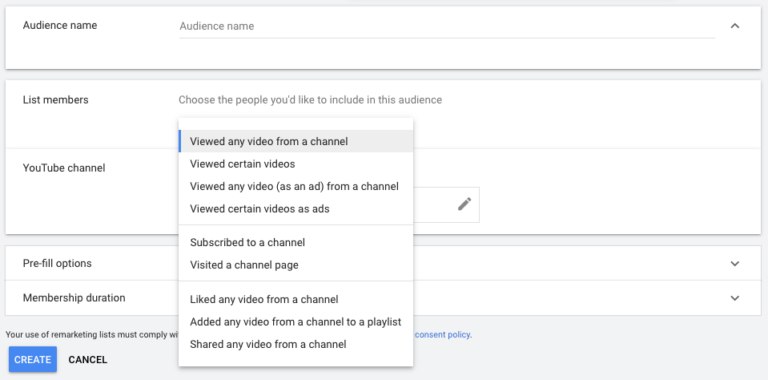Choose Viewed certain videos option
This screenshot has width=768, height=380.
pyautogui.click(x=296, y=164)
